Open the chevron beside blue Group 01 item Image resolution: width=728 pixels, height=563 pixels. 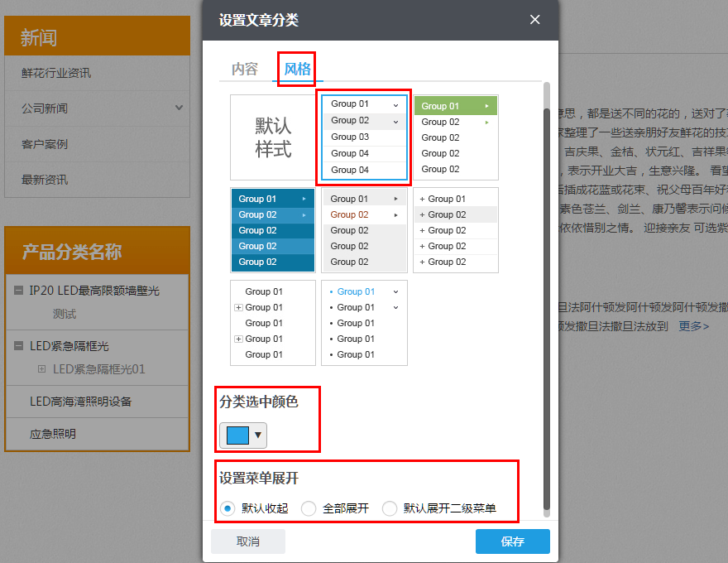click(305, 198)
